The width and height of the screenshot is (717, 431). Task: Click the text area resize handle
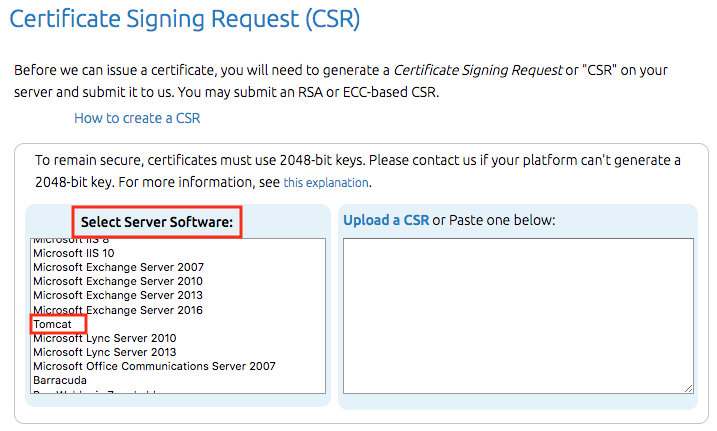click(x=689, y=388)
